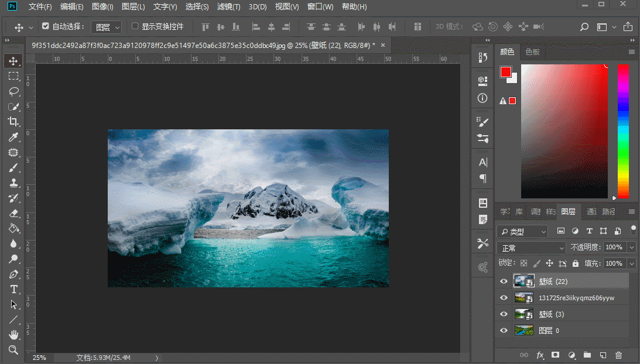Create a new layer using bottom icon
This screenshot has height=364, width=640.
click(x=603, y=355)
